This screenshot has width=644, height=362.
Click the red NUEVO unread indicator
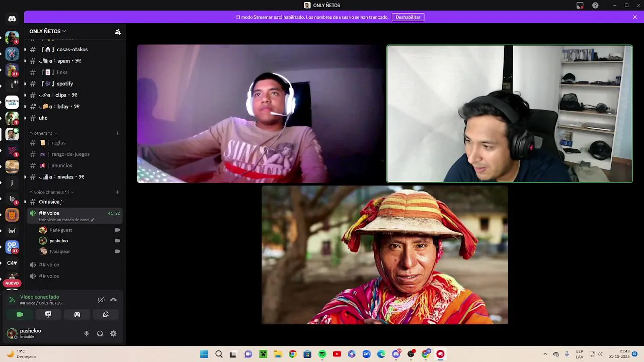(12, 283)
